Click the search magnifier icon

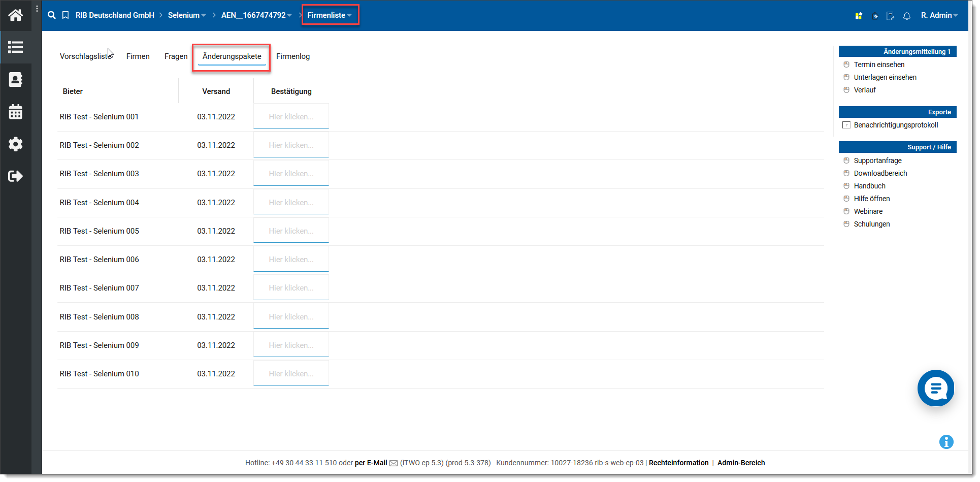(52, 15)
